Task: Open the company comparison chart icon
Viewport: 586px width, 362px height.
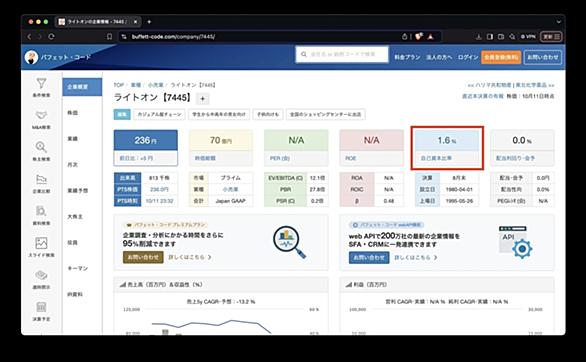Action: [x=41, y=179]
